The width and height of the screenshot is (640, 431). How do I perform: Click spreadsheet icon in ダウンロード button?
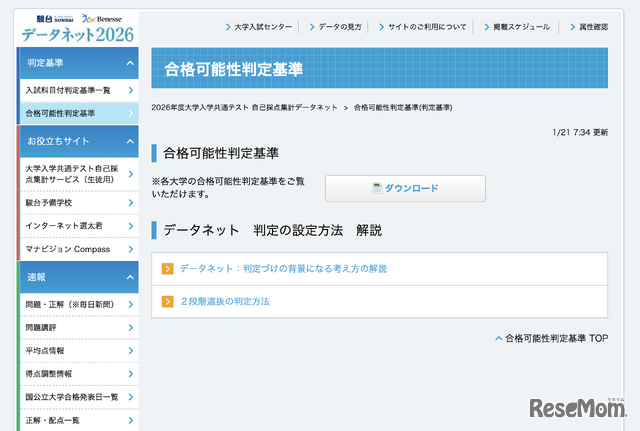coord(377,189)
